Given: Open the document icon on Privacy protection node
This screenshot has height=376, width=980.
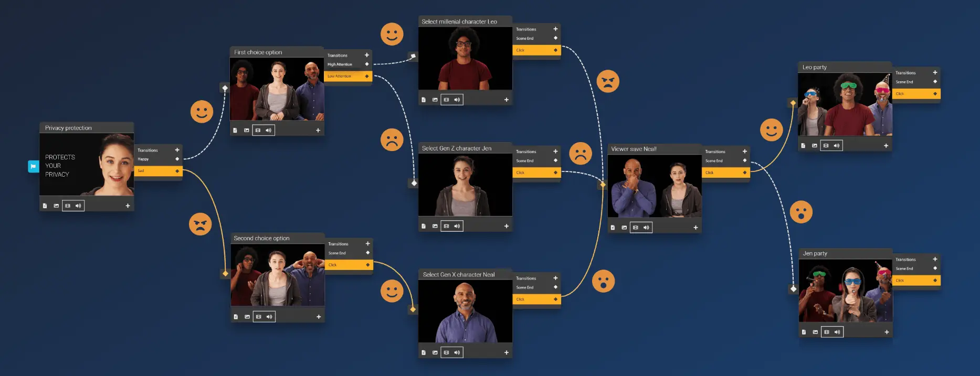Looking at the screenshot, I should pos(45,206).
